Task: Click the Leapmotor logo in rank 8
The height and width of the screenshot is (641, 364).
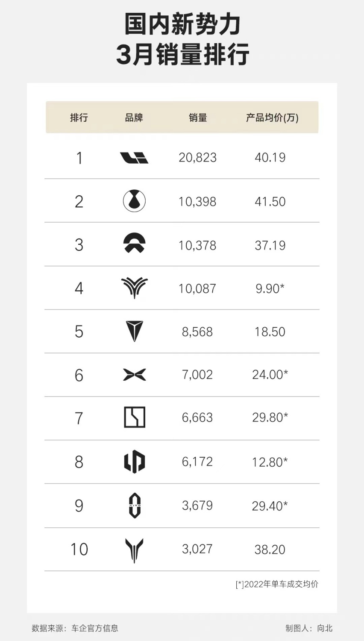Action: [x=135, y=462]
